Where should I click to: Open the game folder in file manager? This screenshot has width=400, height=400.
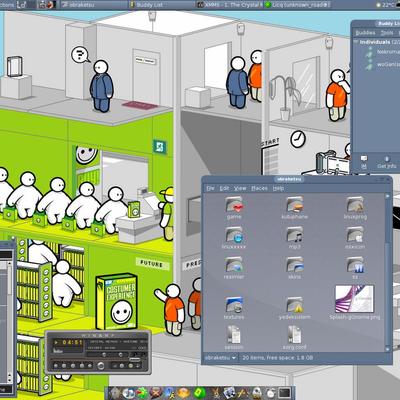(x=234, y=207)
